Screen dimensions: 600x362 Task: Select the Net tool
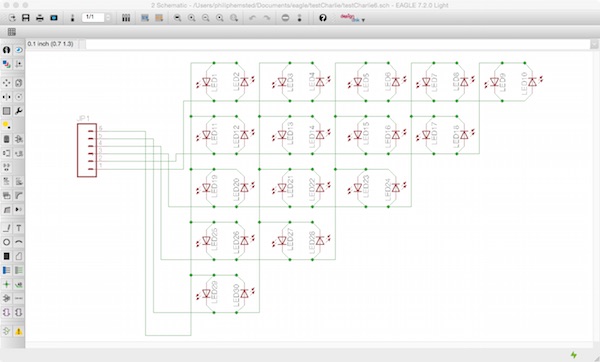[x=18, y=271]
